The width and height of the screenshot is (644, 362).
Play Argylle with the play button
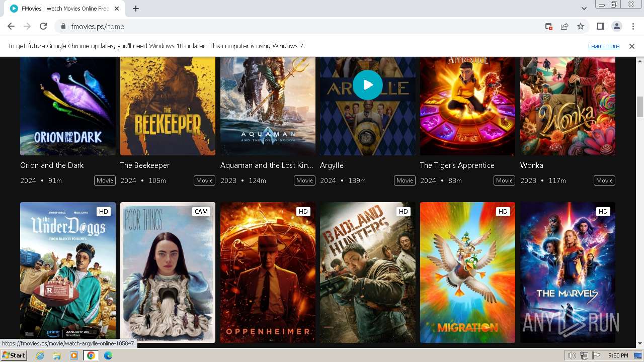(368, 85)
